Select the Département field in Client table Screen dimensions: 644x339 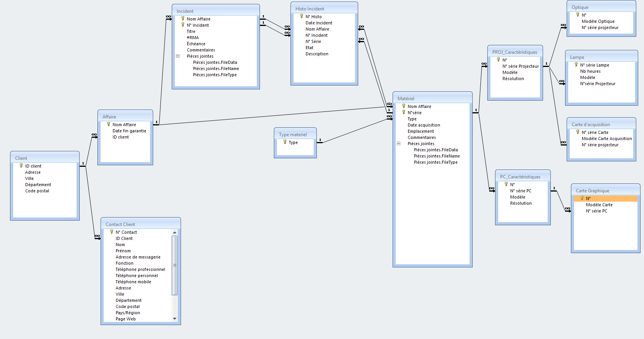(38, 185)
